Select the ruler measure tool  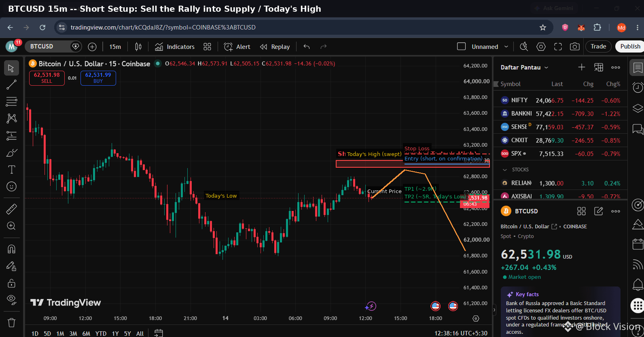tap(11, 209)
